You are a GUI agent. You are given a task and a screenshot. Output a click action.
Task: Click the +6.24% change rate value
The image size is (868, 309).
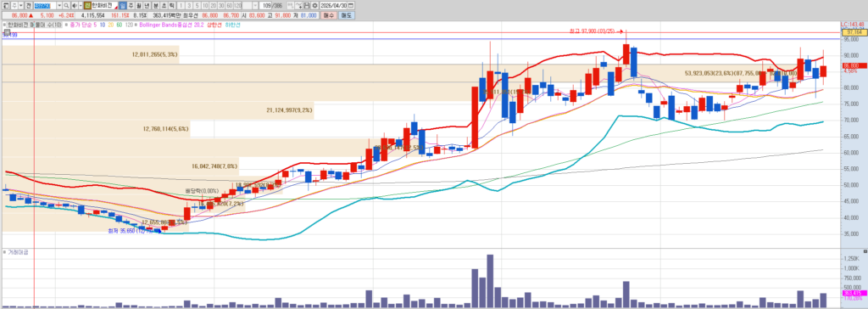coord(66,15)
